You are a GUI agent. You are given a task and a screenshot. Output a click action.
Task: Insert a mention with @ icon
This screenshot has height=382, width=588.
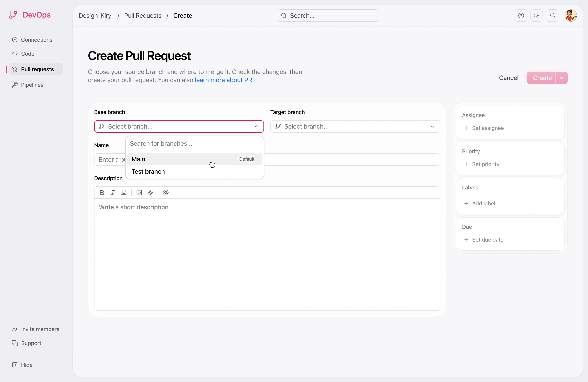click(165, 193)
